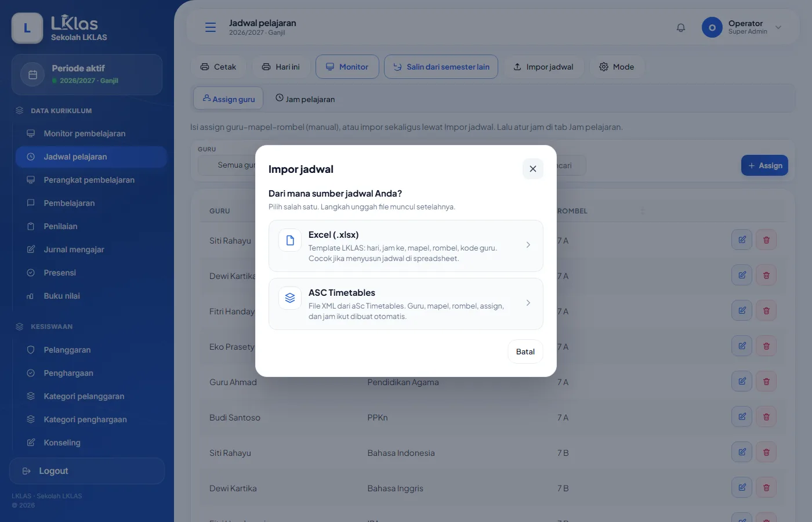
Task: Edit the Guru Ahmad Pendidikan Agama row
Action: [742, 381]
